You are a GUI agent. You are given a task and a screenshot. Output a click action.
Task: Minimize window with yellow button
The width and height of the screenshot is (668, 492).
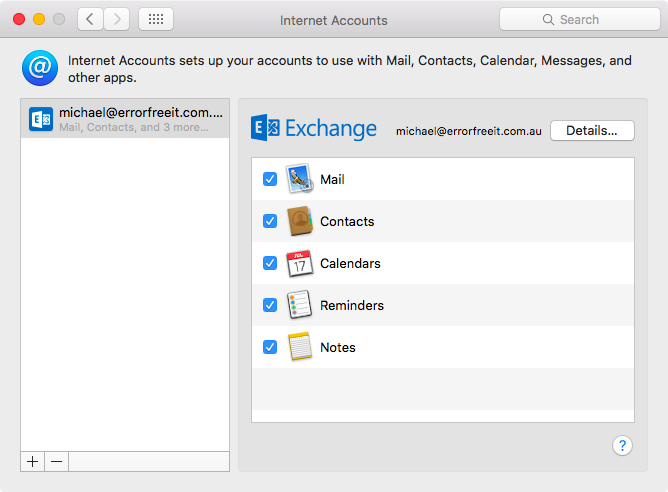coord(39,19)
